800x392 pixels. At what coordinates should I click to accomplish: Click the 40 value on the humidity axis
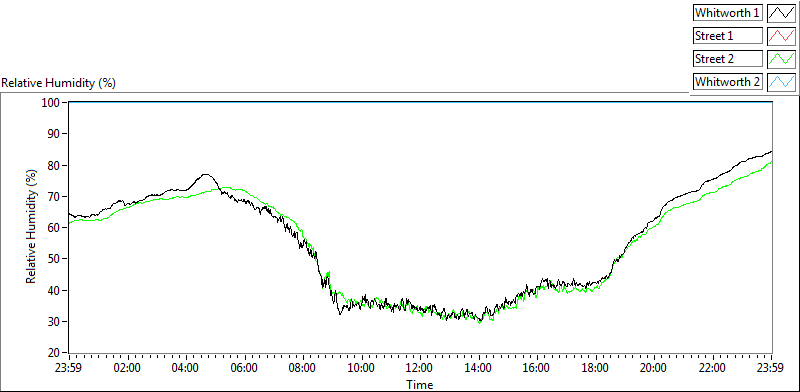(x=54, y=290)
